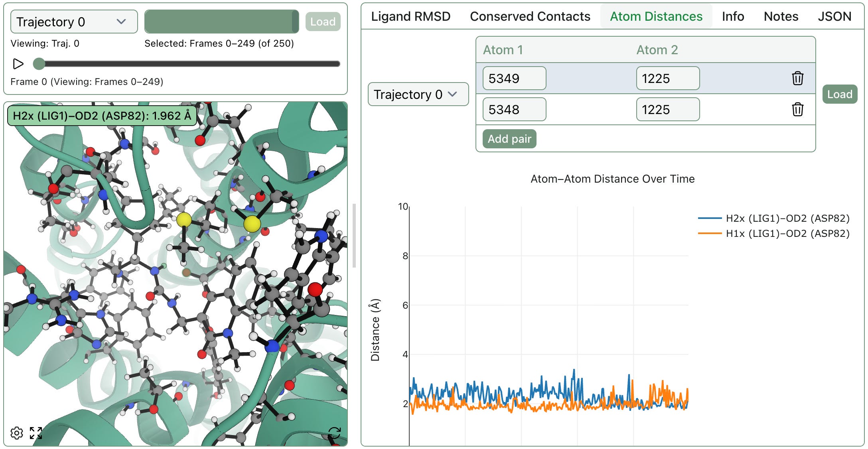Select the JSON tab

[834, 16]
